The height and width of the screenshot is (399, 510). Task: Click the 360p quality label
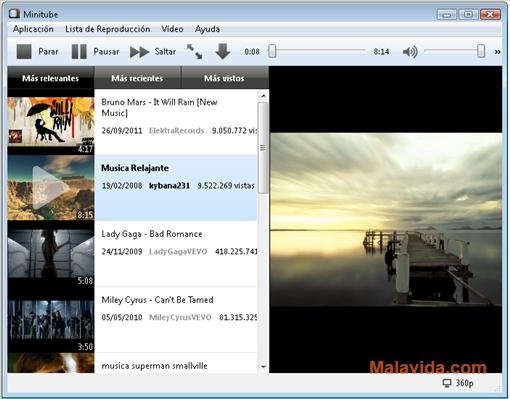465,383
